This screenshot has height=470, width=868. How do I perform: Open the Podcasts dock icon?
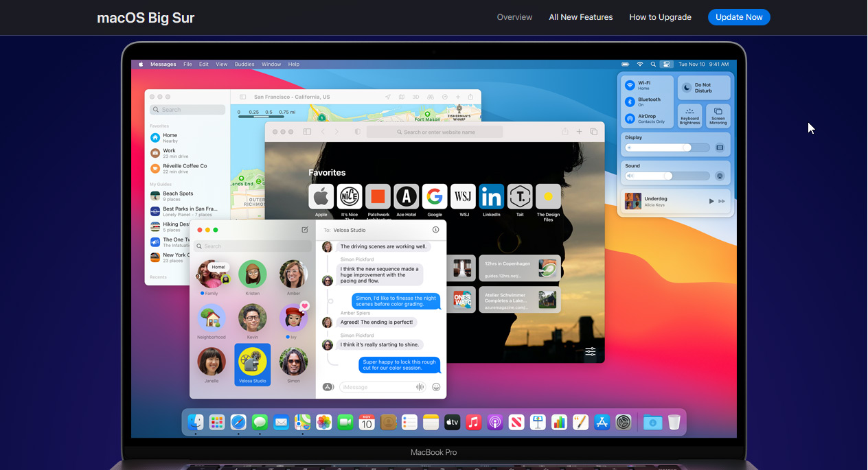[494, 423]
